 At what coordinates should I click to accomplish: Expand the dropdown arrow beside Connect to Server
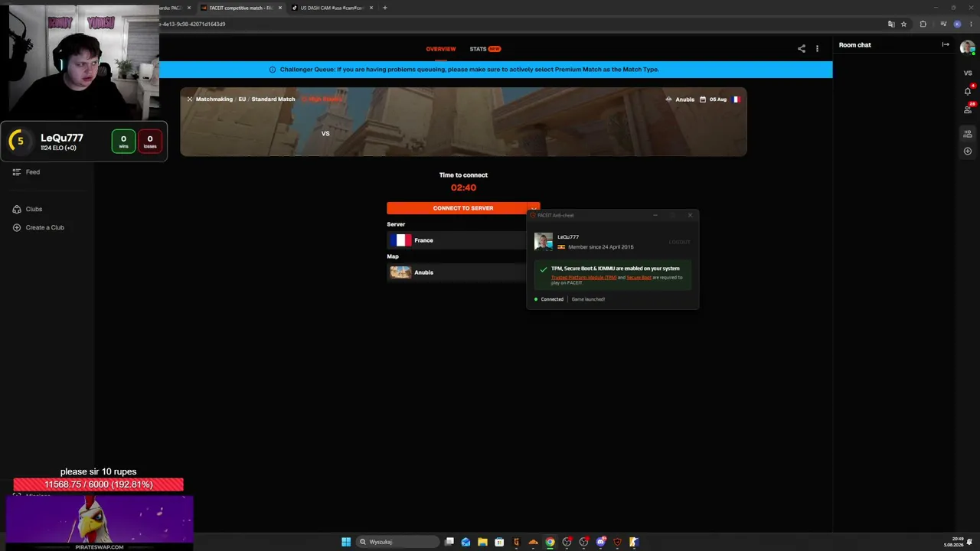(x=534, y=208)
